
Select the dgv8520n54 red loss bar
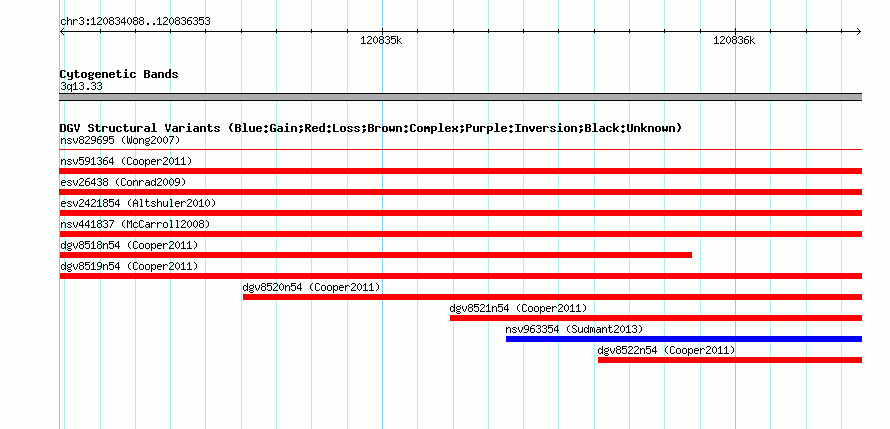552,297
